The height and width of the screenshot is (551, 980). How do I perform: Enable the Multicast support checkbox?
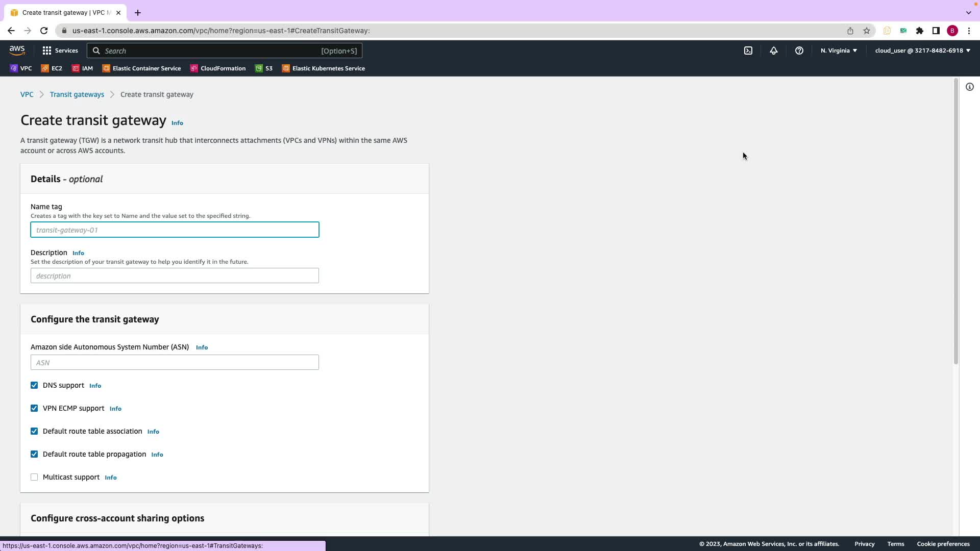[34, 477]
